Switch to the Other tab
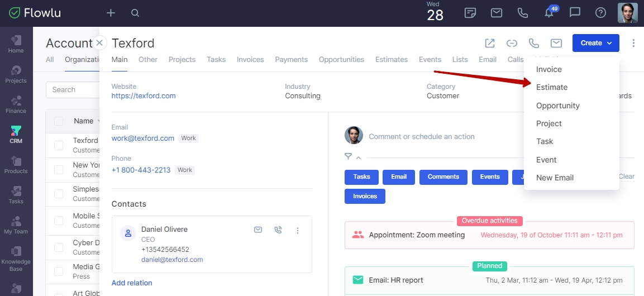 (x=148, y=60)
